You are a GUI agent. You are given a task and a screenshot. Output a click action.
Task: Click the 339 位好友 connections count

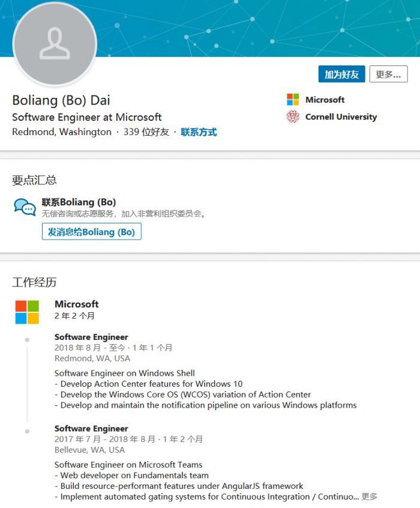coord(146,132)
